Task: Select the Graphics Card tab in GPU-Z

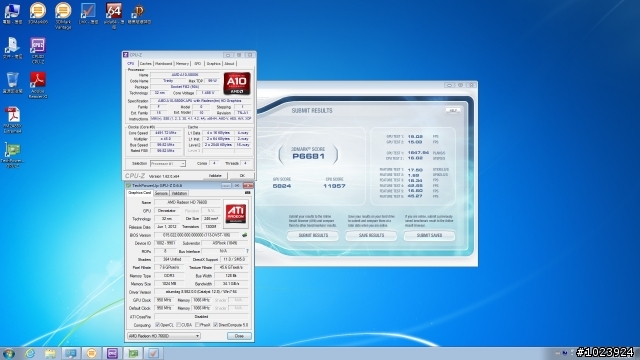Action: coord(140,193)
